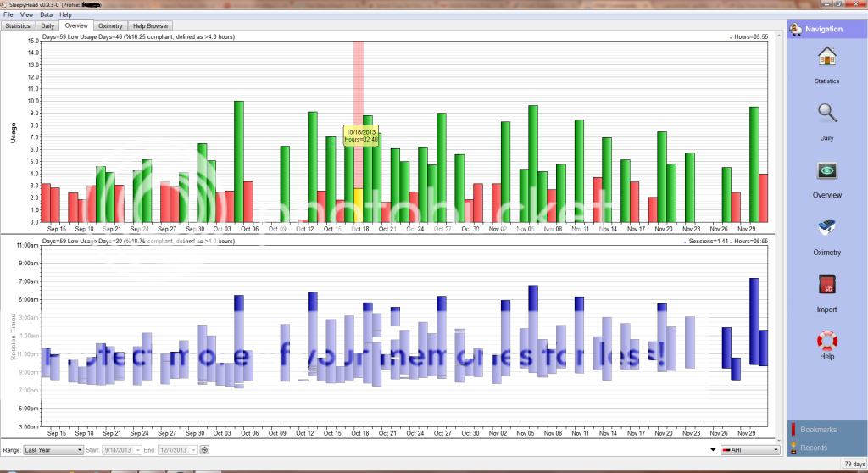Click the yellow Oct 18 usage bar
Viewport: 868px width, 473px height.
359,205
